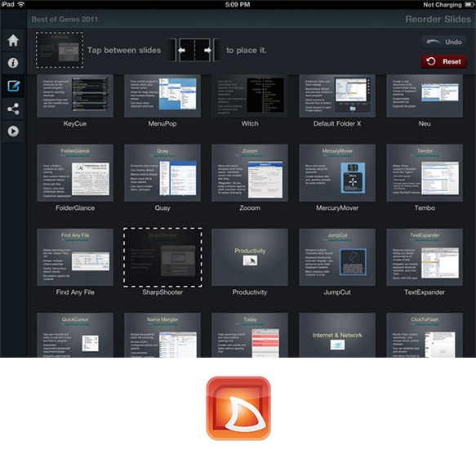Viewport: 476px width, 459px height.
Task: Click the Wi-Fi status icon
Action: pos(21,4)
